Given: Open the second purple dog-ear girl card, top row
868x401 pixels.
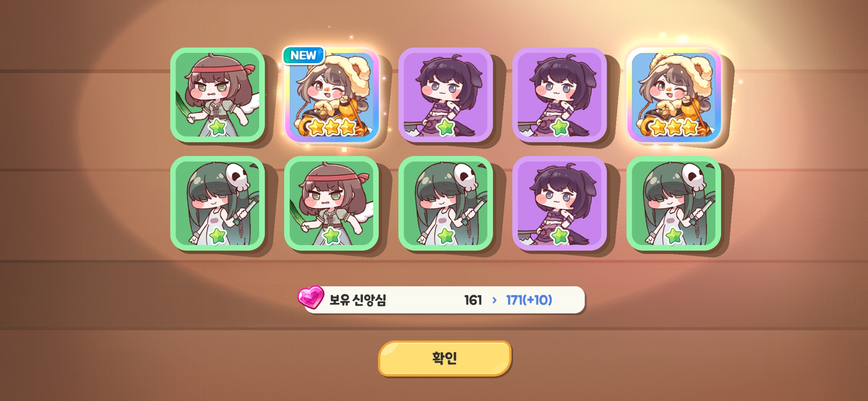Looking at the screenshot, I should tap(559, 95).
